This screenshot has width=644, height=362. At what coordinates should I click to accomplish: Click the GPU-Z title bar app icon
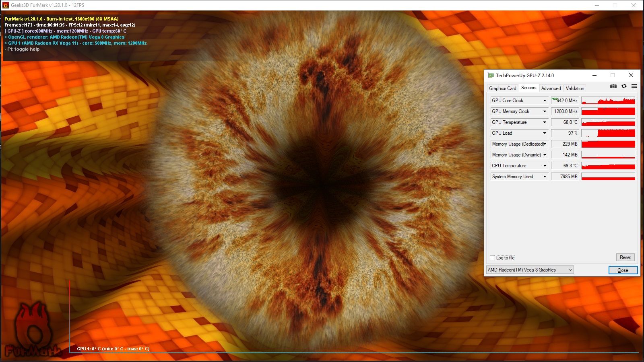[491, 75]
